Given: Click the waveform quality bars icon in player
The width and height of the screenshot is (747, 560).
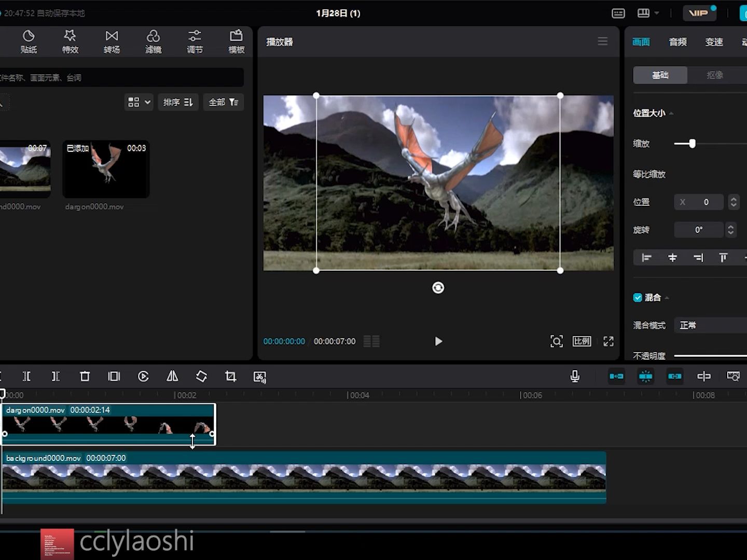Looking at the screenshot, I should pyautogui.click(x=371, y=341).
